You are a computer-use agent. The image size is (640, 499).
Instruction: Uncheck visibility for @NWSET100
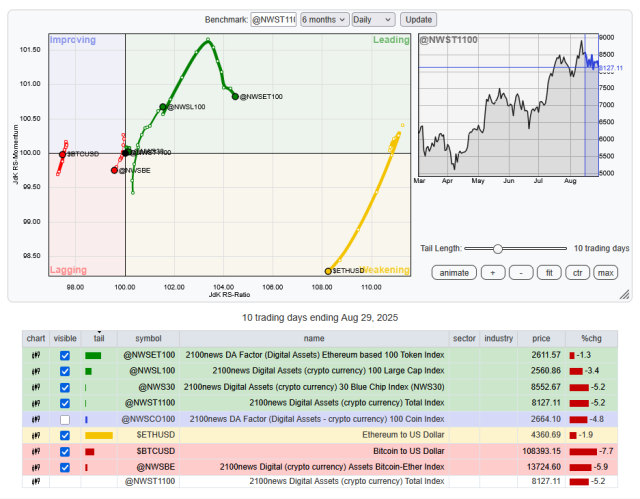(x=65, y=355)
